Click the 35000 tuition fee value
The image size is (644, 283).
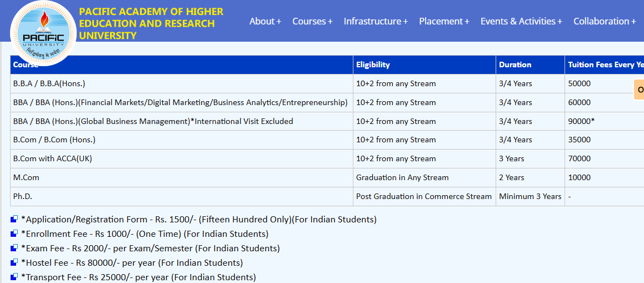click(x=579, y=140)
